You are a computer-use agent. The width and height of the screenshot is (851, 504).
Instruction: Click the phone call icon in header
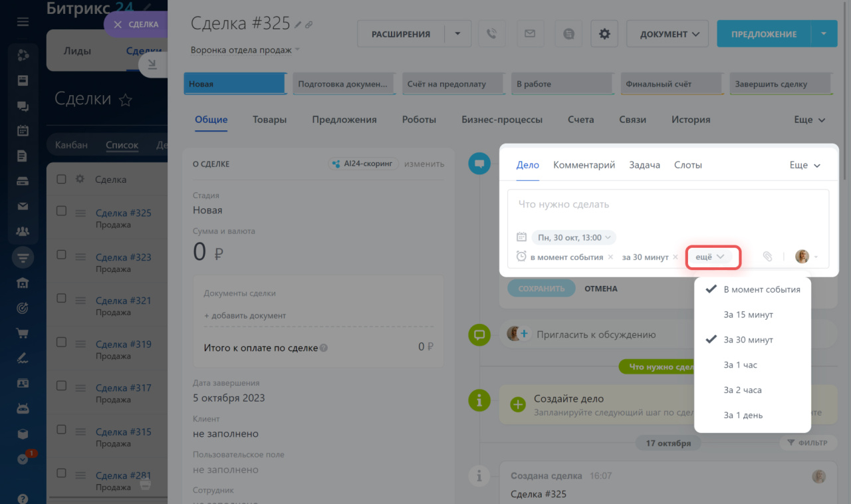pyautogui.click(x=491, y=34)
